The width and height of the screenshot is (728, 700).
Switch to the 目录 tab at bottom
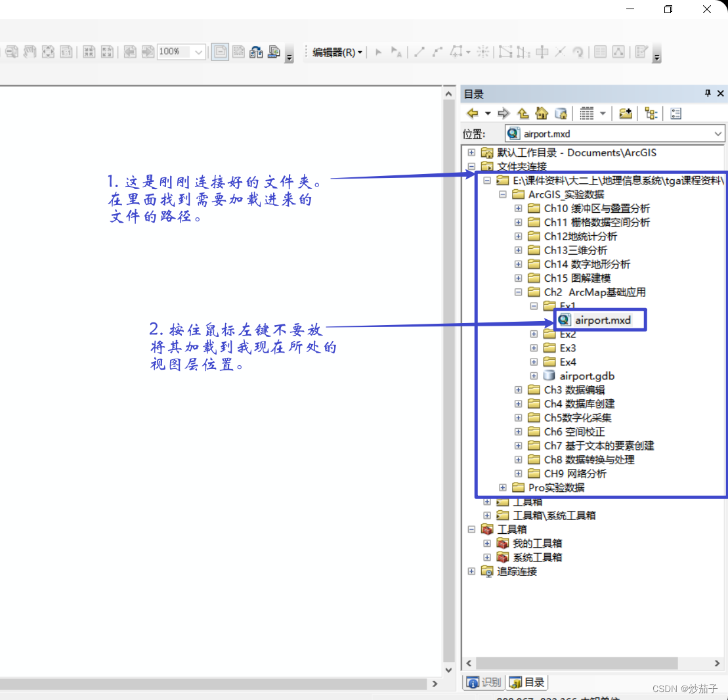click(527, 682)
